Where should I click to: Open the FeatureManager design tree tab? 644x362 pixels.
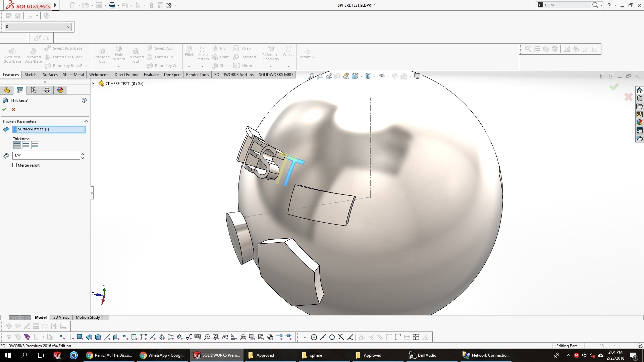7,90
